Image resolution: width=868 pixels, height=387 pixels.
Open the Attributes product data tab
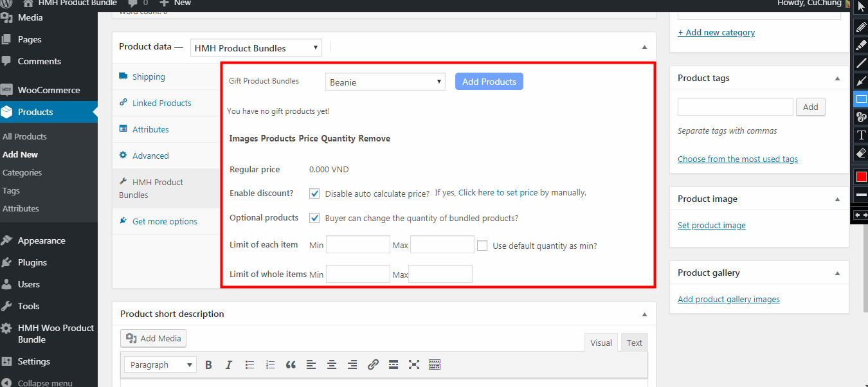[167, 129]
